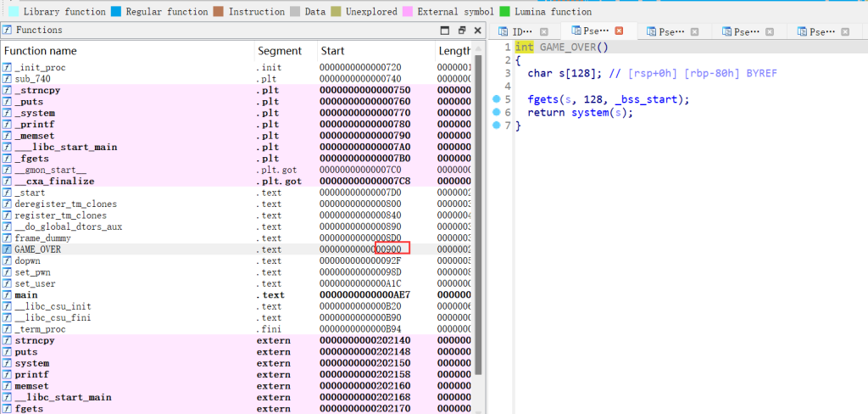The width and height of the screenshot is (868, 414).
Task: Click the Functions panel title icon
Action: [x=8, y=30]
